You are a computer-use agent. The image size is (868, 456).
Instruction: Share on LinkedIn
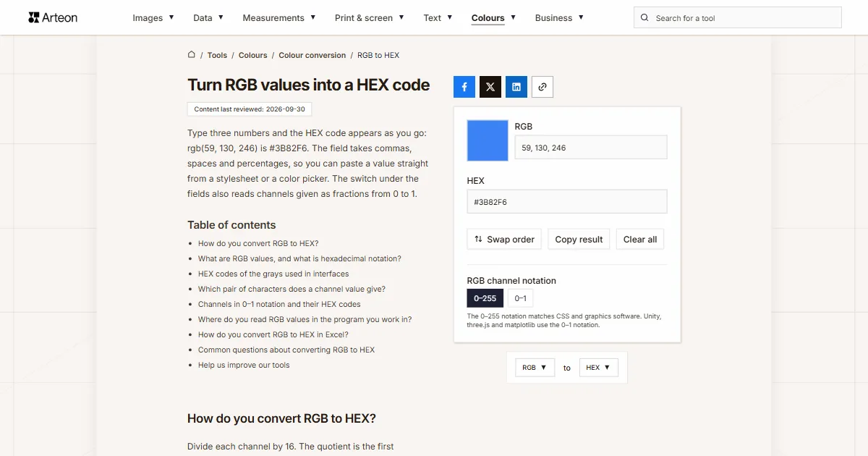tap(516, 87)
